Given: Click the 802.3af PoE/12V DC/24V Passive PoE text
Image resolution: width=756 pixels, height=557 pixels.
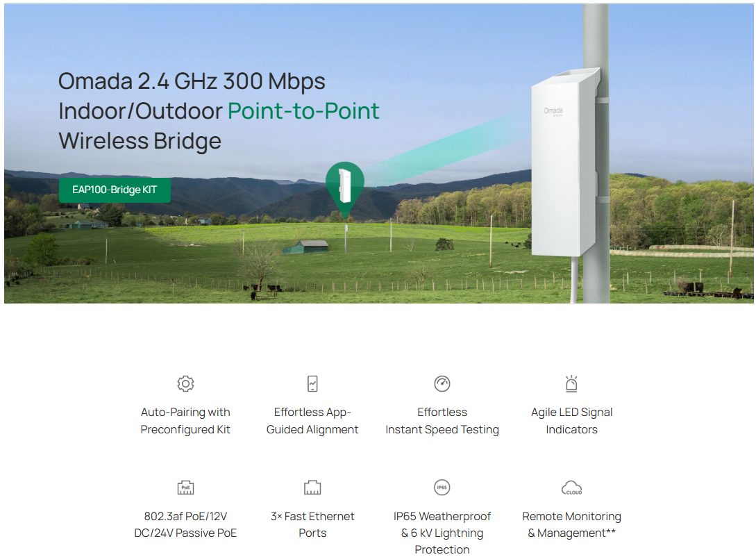Looking at the screenshot, I should (x=185, y=525).
